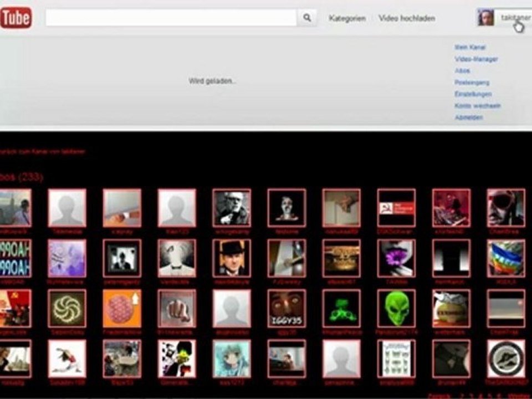Open the purple abstract avatar
Viewport: 532px width, 399px height.
click(x=67, y=258)
